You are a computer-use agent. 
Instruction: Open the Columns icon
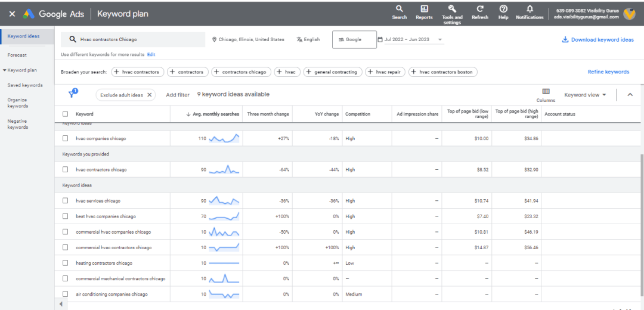pos(546,91)
